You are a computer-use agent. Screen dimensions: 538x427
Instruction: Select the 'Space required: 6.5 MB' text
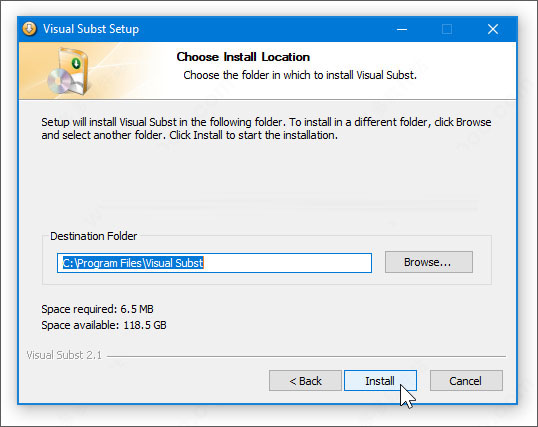[x=97, y=309]
